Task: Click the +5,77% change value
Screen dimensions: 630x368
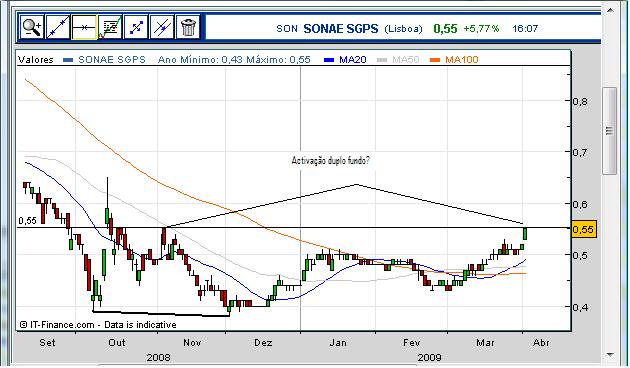Action: coord(481,29)
